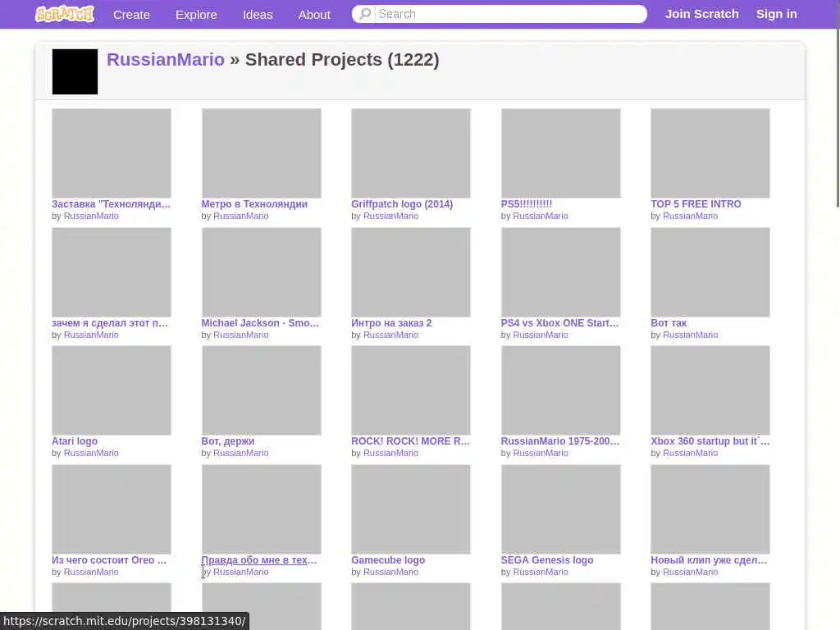Open the PS4 vs Xbox ONE Start... project
The image size is (840, 630).
[x=559, y=323]
